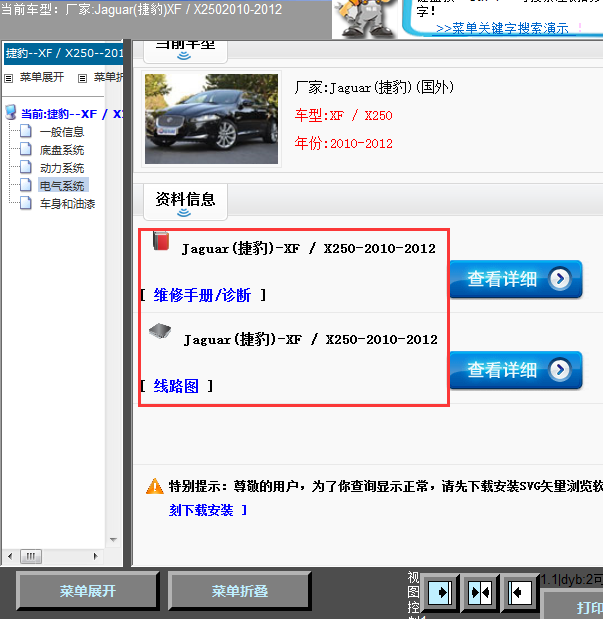Click the tree panel scroll-left arrow
Image resolution: width=603 pixels, height=620 pixels.
click(10, 556)
